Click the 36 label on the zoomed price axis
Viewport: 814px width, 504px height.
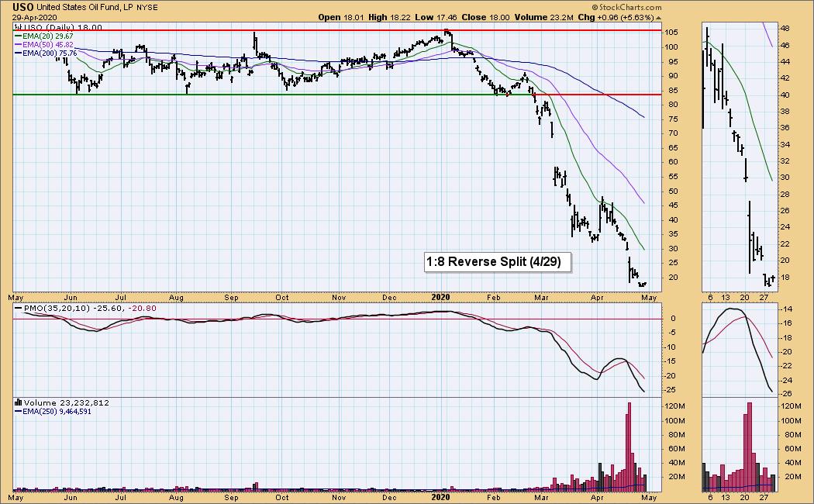click(x=785, y=128)
